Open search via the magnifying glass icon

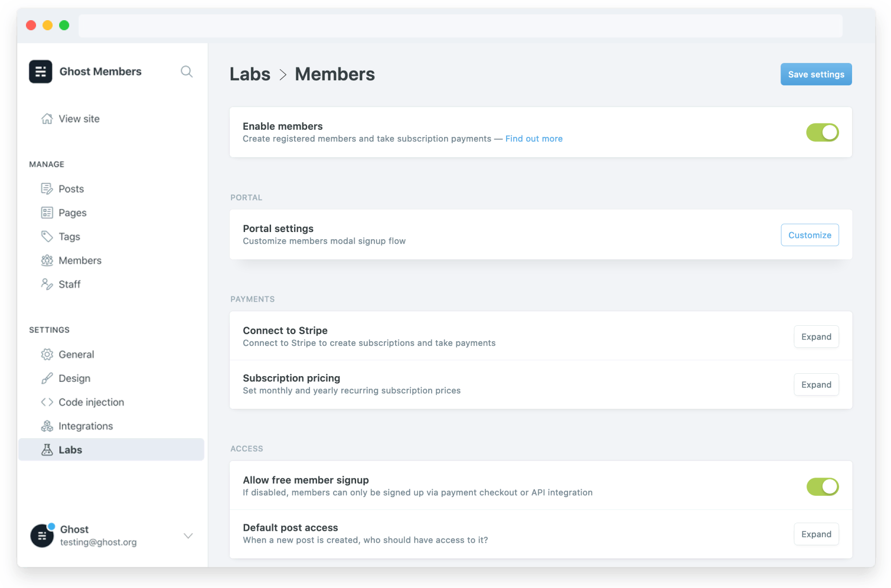[186, 71]
